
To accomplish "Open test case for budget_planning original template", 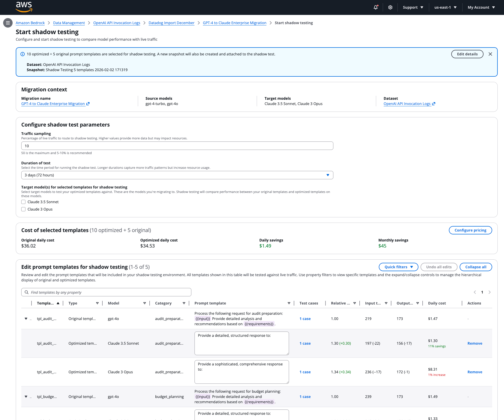I will [305, 397].
